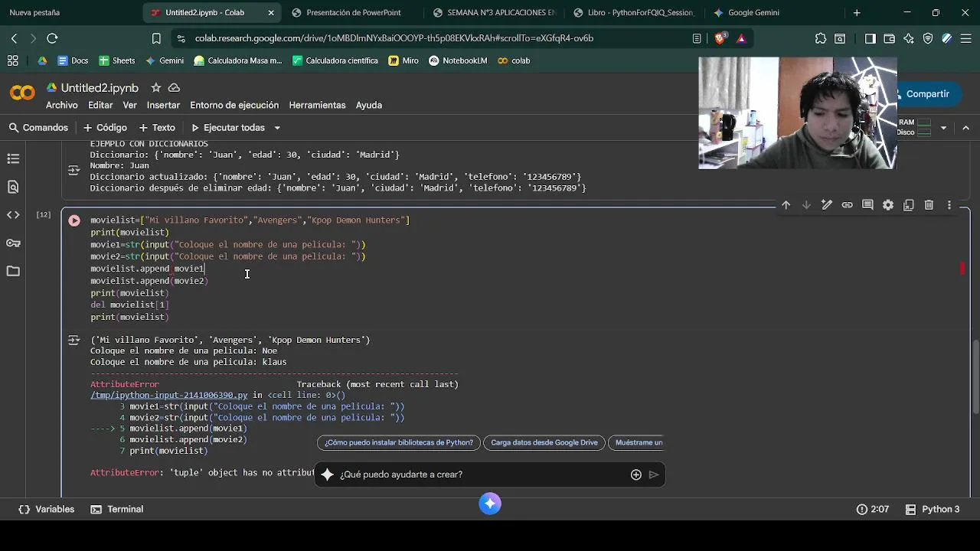Screen dimensions: 980x551
Task: Click '¿Cómo puedo instalar bibliotecas de Python?' suggestion
Action: click(399, 442)
